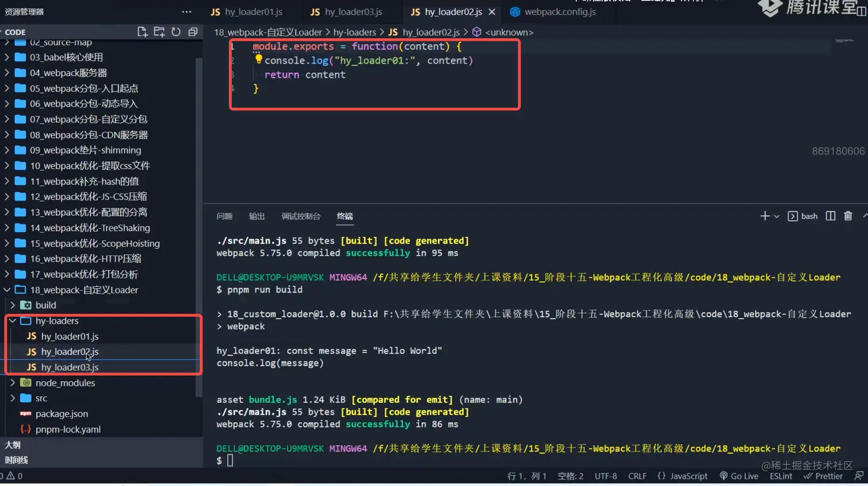
Task: Click the editor minimap preview
Action: (x=844, y=41)
